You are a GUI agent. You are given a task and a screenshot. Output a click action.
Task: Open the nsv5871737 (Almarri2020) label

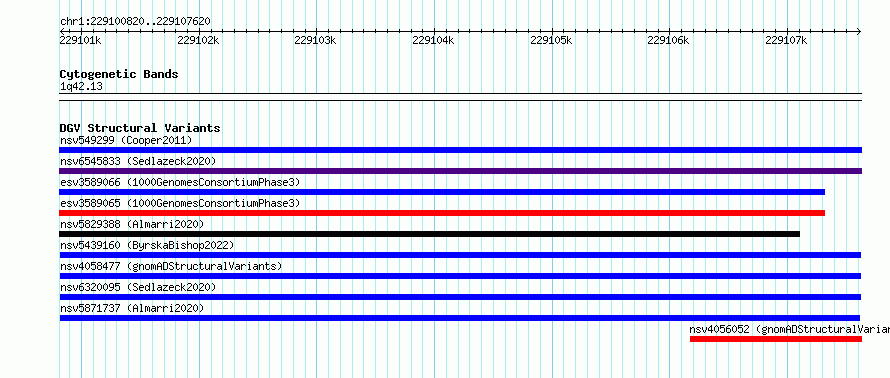pos(132,308)
